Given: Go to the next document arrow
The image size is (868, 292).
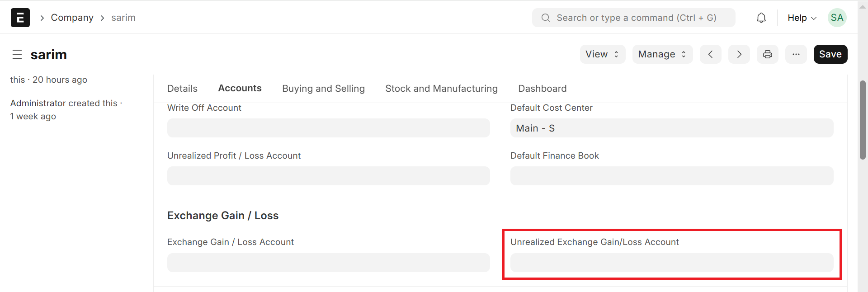Looking at the screenshot, I should tap(739, 54).
